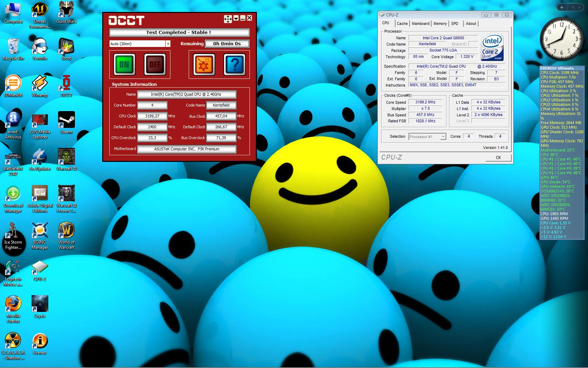Open the Winamp shortcut
The width and height of the screenshot is (588, 368).
[x=40, y=86]
